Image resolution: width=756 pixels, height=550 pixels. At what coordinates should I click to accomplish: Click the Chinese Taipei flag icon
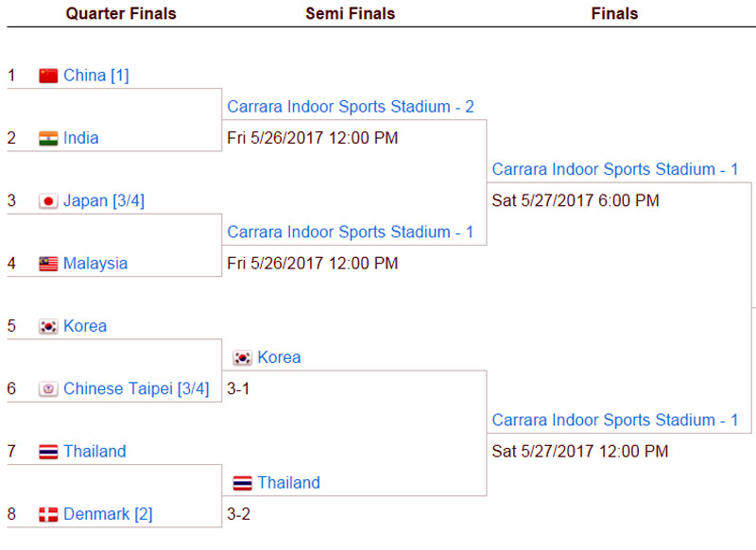(48, 389)
